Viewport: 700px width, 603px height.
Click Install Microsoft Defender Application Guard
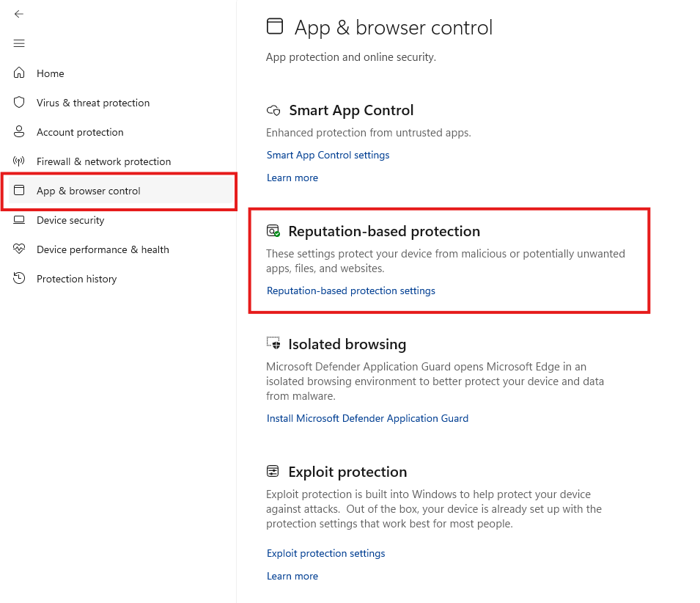[x=367, y=418]
